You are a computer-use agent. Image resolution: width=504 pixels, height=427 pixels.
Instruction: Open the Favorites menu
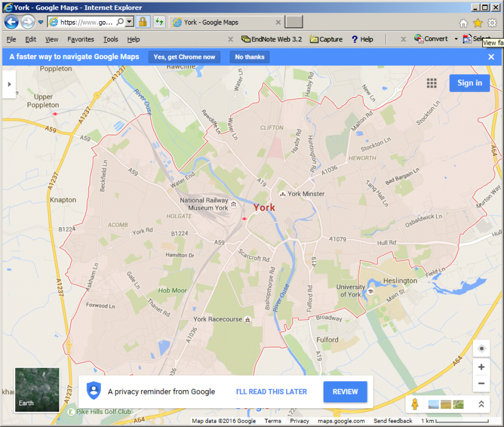point(81,39)
